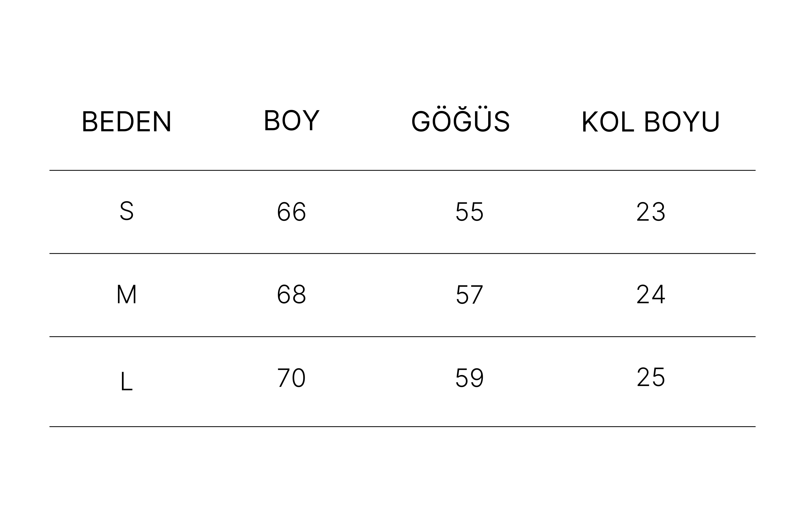Image resolution: width=798 pixels, height=532 pixels.
Task: Click the sleeve length value 25
Action: (x=651, y=377)
